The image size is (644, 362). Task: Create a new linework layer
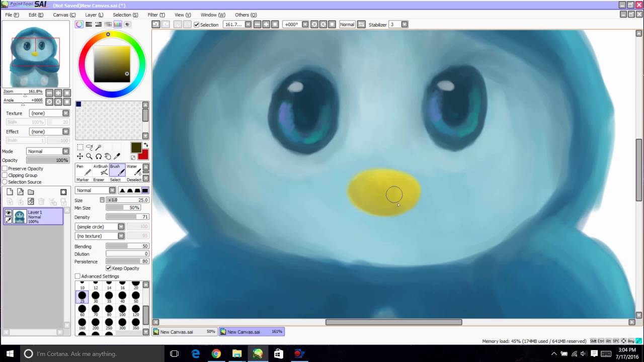click(20, 192)
